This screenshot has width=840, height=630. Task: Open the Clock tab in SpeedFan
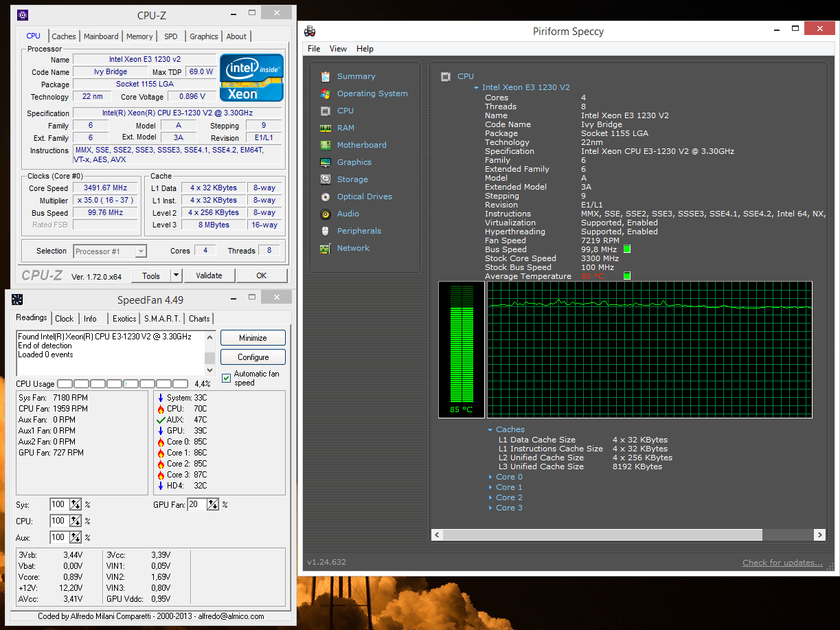coord(65,319)
